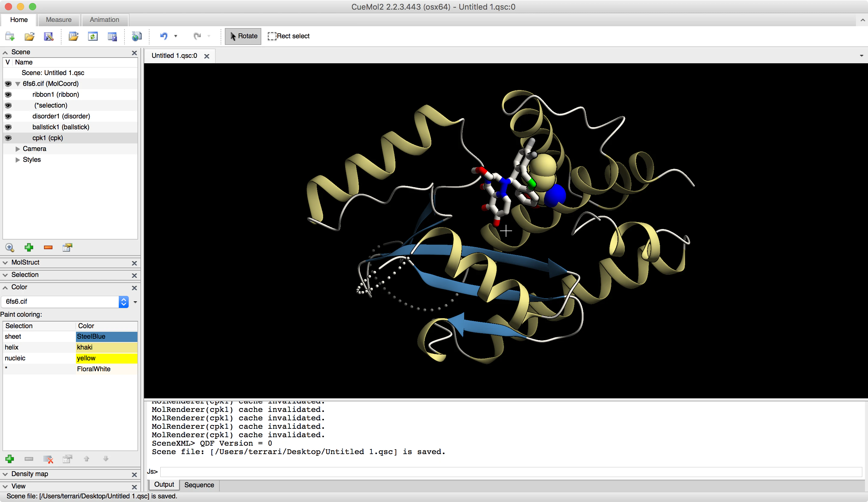Click the zoom magnifier icon under scene tree
Screen dimensions: 868x502
(10, 247)
